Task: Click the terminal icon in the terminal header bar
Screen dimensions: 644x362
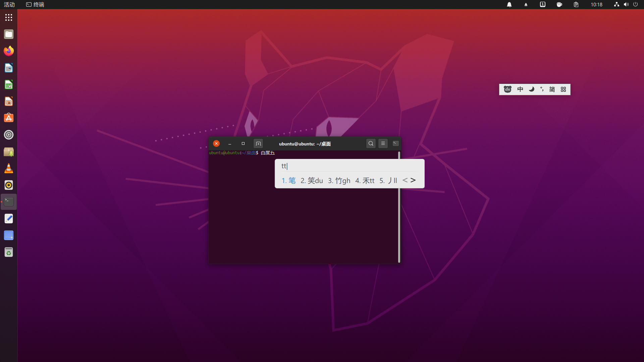Action: tap(396, 143)
